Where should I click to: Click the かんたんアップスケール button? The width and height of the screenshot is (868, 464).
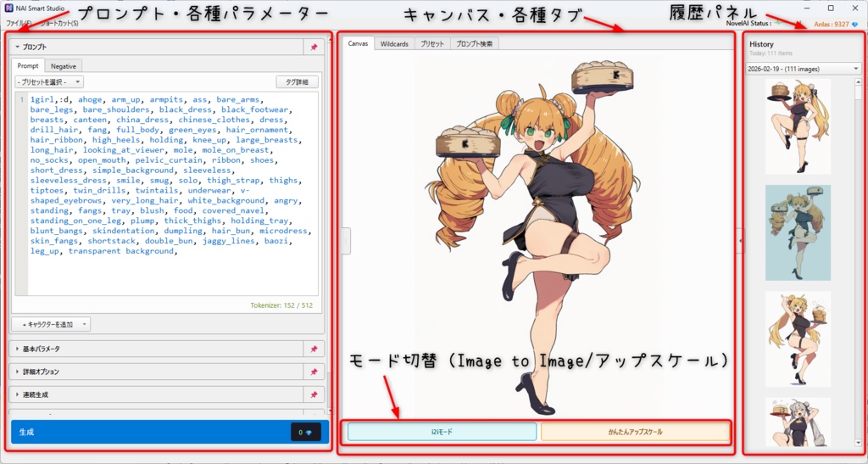pos(635,432)
